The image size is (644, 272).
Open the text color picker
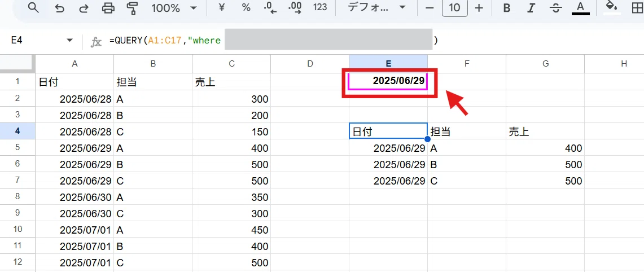[x=580, y=8]
